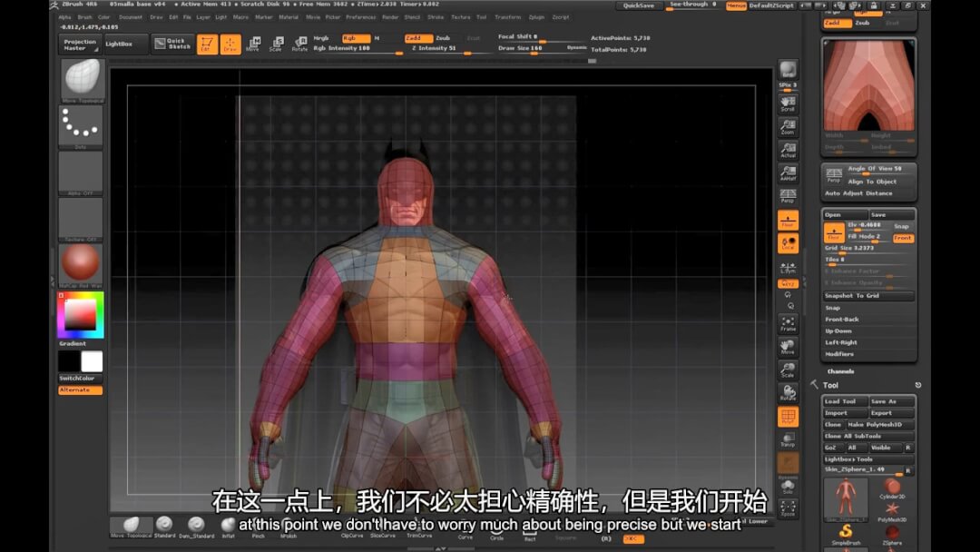Open current brush thumbnail selector
The width and height of the screenshot is (980, 552).
point(82,80)
